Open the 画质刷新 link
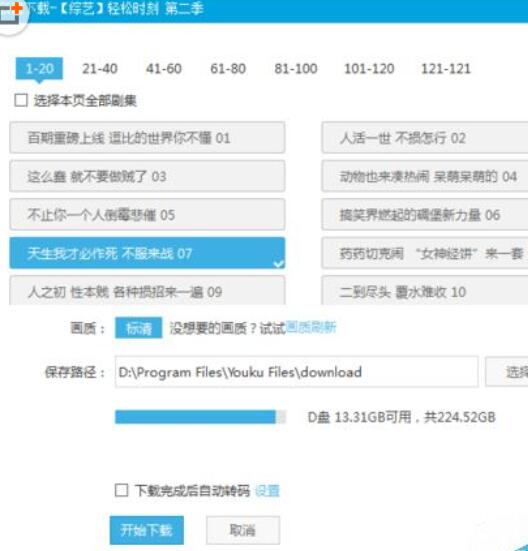This screenshot has height=551, width=528. pyautogui.click(x=311, y=328)
